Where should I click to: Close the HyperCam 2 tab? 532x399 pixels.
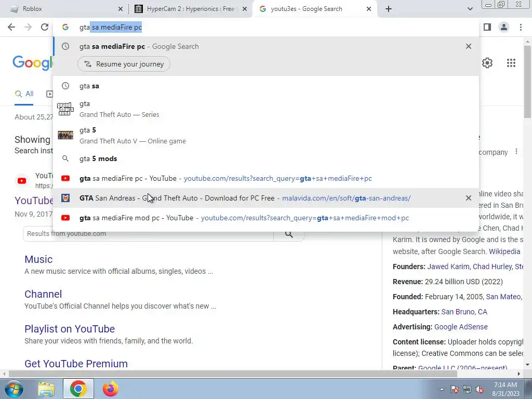pos(244,9)
